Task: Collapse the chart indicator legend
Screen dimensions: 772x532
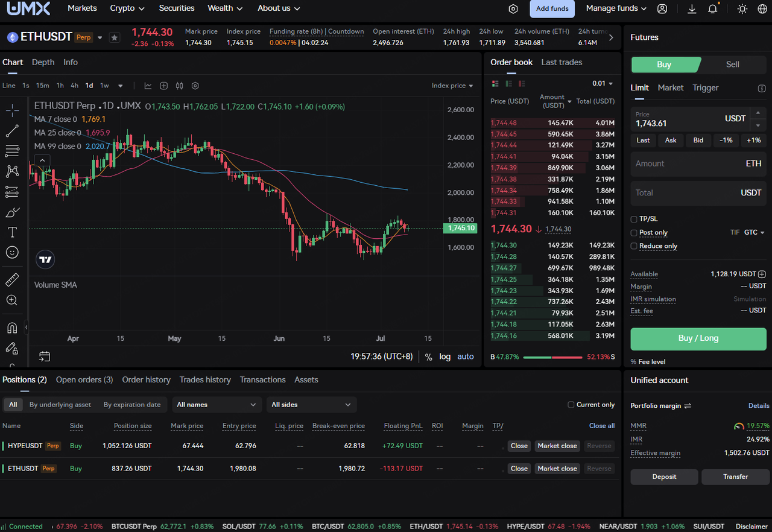Action: click(42, 160)
